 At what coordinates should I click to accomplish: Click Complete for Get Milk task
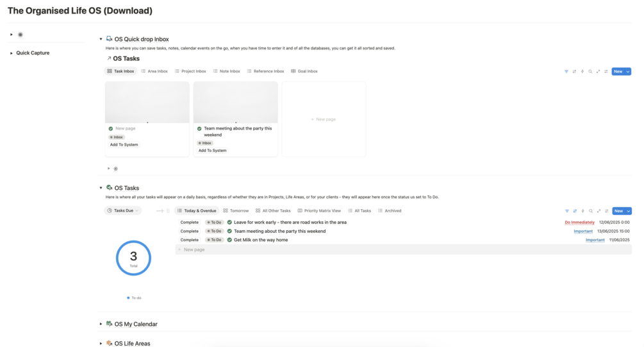(189, 240)
